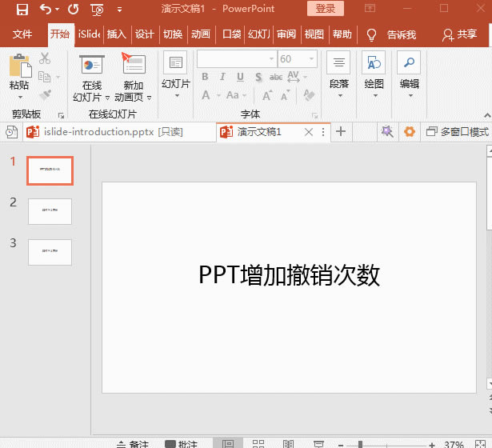The width and height of the screenshot is (492, 448).
Task: Expand the font size dropdown
Action: (x=311, y=59)
